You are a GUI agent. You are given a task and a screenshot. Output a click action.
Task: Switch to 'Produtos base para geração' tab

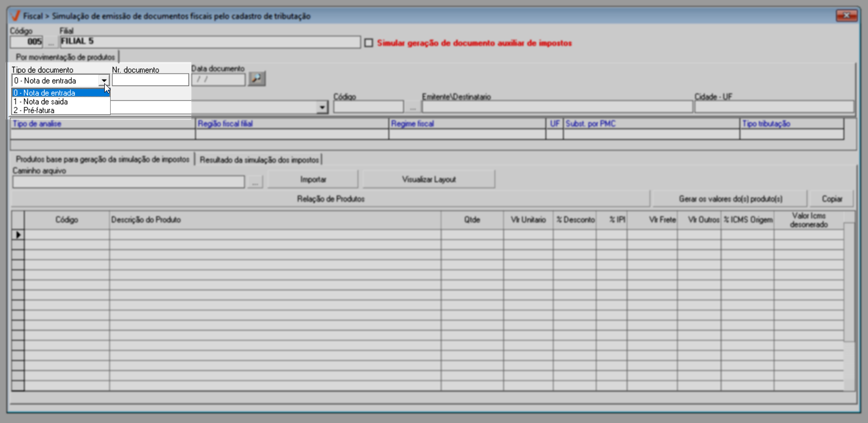pyautogui.click(x=102, y=159)
